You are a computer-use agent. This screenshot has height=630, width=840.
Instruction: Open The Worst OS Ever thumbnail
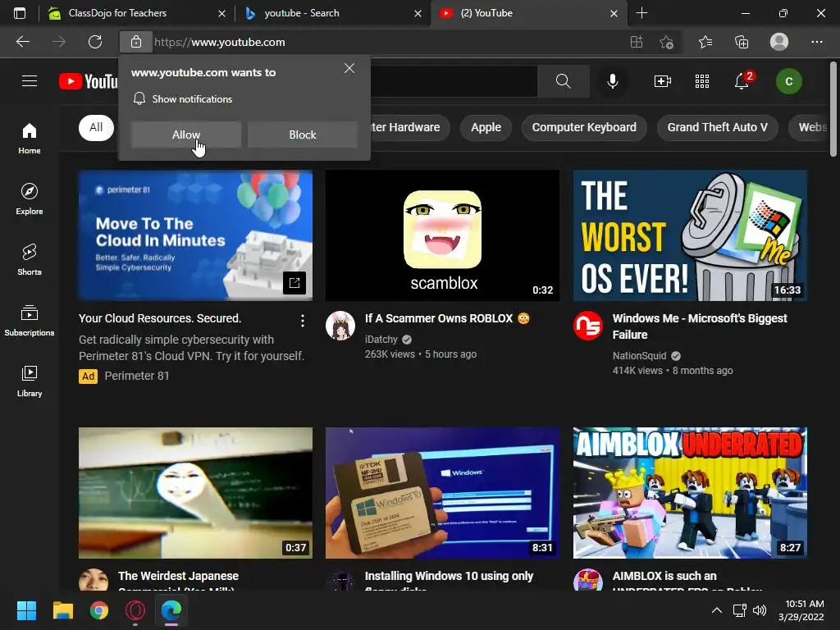click(690, 235)
